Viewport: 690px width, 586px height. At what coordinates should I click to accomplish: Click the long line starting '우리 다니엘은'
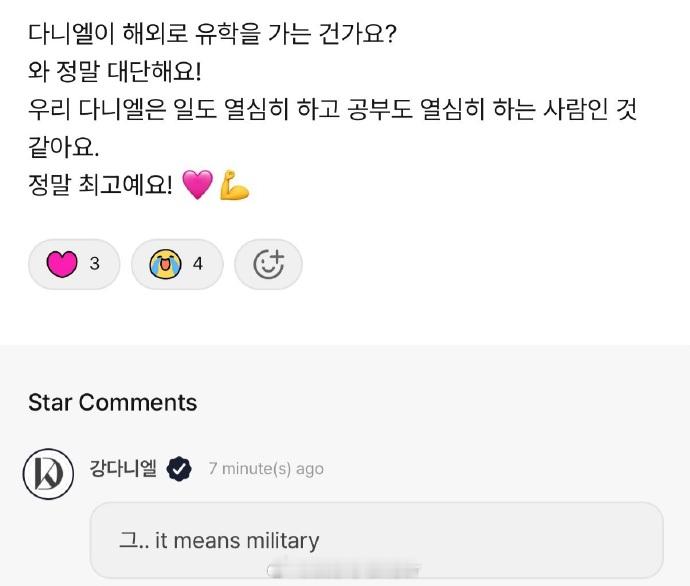332,110
